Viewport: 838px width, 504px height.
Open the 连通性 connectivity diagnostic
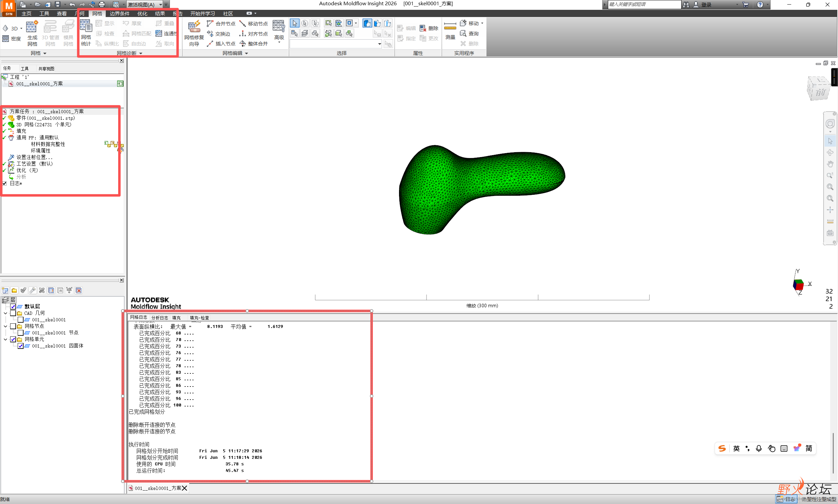point(166,33)
